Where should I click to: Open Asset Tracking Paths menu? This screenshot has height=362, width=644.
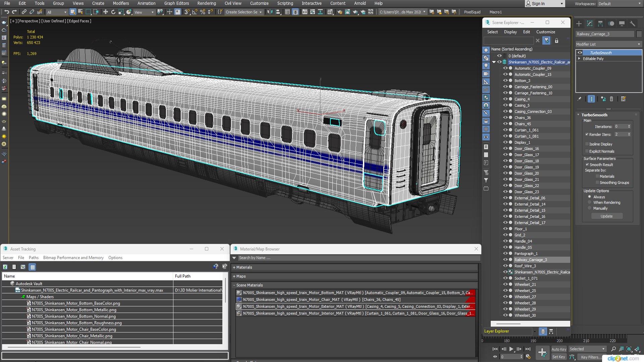34,258
